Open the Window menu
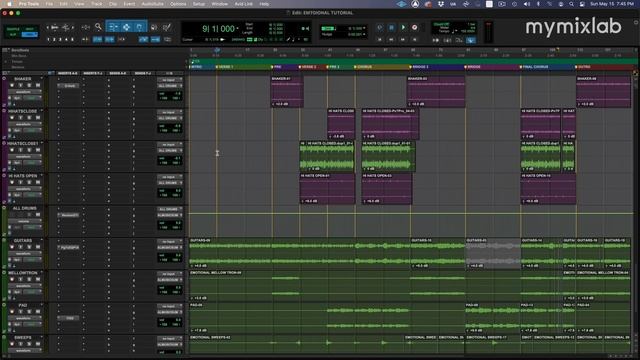The image size is (640, 360). (x=220, y=4)
